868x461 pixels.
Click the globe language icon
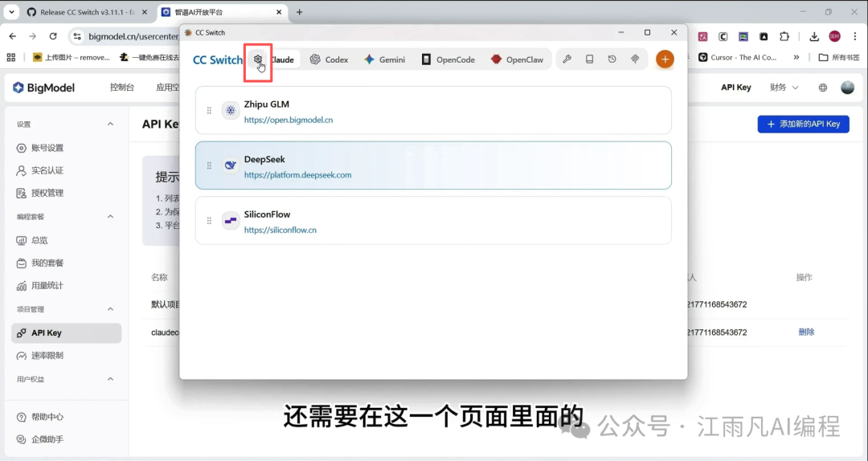tap(823, 88)
